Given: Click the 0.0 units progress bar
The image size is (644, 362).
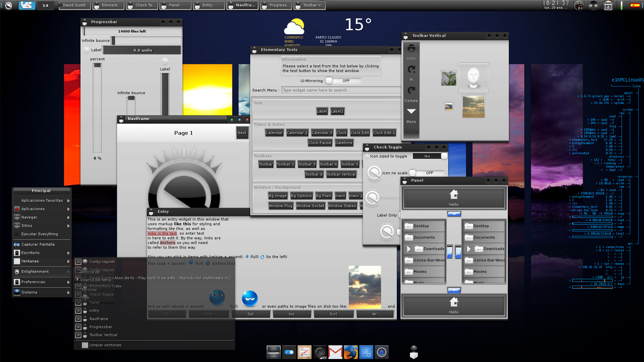Looking at the screenshot, I should (x=143, y=50).
